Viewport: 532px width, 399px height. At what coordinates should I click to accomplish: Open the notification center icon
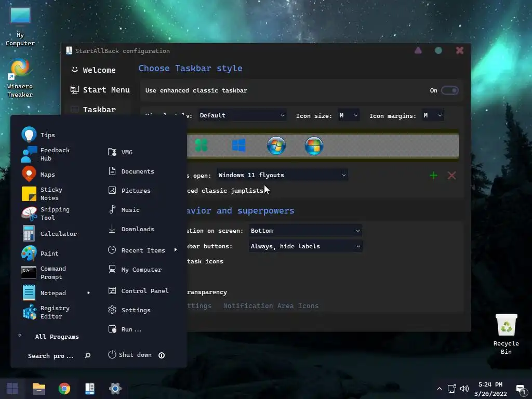point(521,390)
